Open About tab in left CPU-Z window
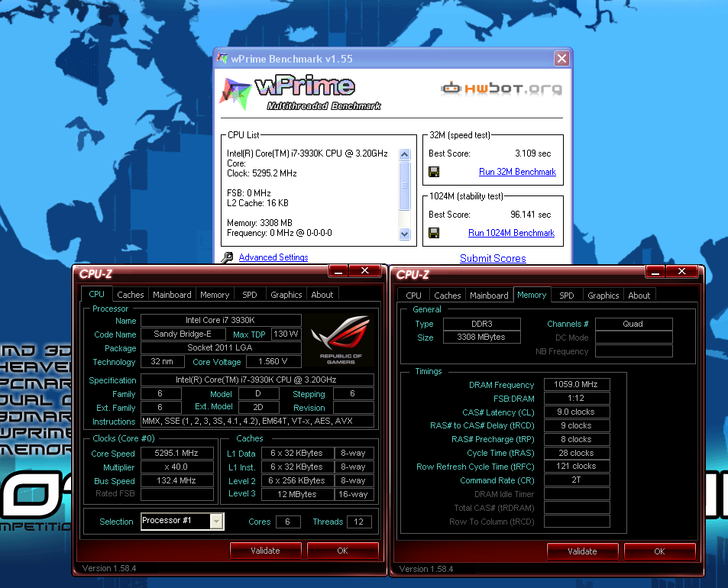The width and height of the screenshot is (728, 588). (x=322, y=295)
